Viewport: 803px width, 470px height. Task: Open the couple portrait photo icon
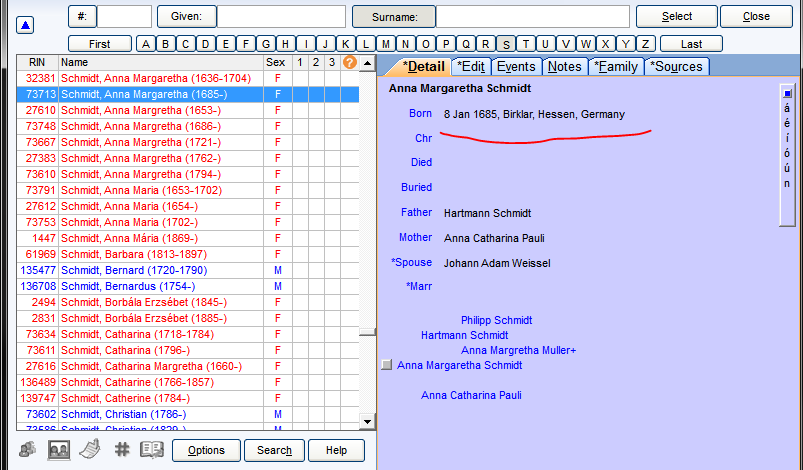coord(59,450)
